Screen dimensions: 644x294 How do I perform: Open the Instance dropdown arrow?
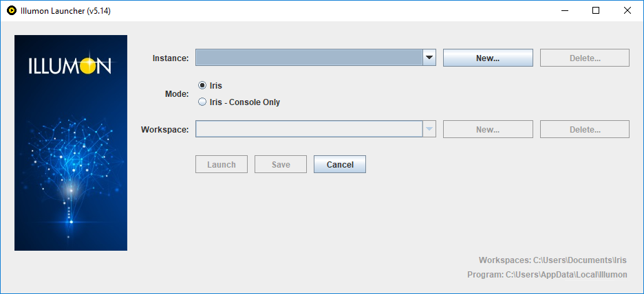click(429, 58)
